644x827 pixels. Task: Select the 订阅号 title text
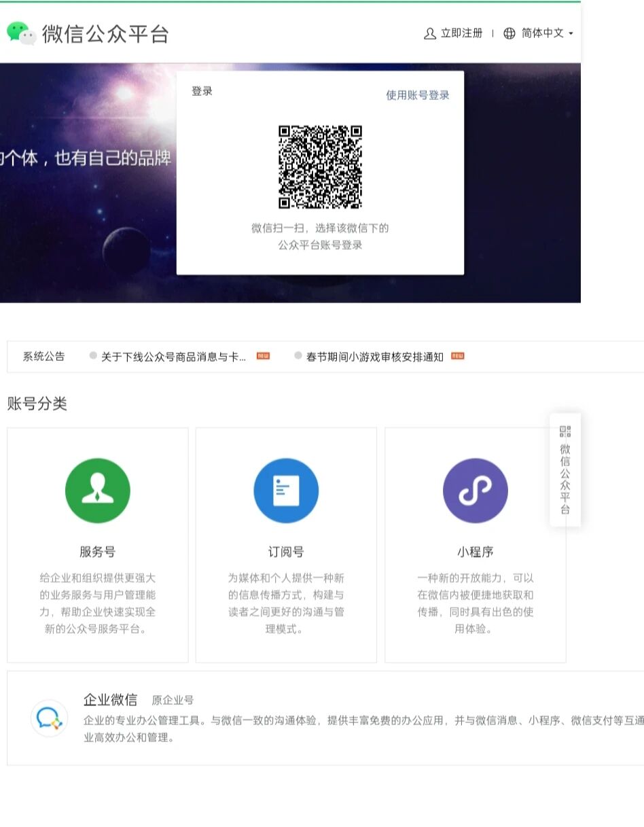click(x=286, y=551)
